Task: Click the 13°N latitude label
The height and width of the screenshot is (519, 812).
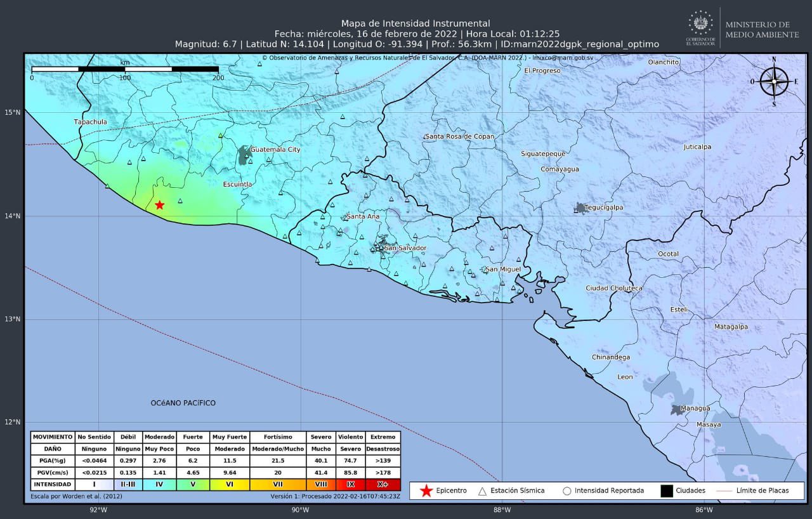Action: (13, 319)
